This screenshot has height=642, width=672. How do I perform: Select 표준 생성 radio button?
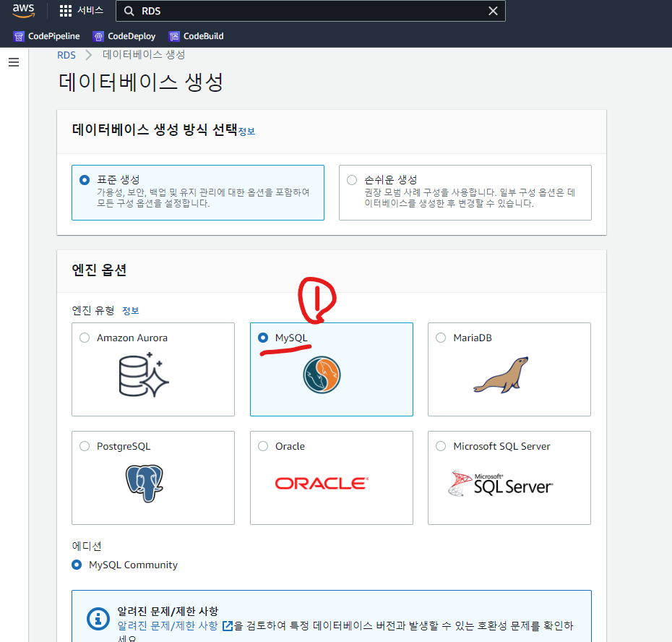85,180
